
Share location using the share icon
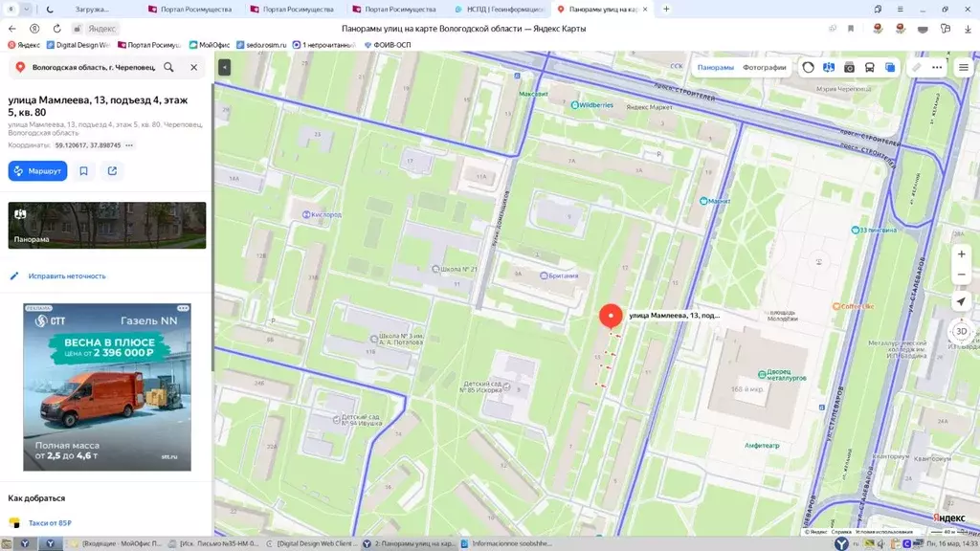point(112,171)
